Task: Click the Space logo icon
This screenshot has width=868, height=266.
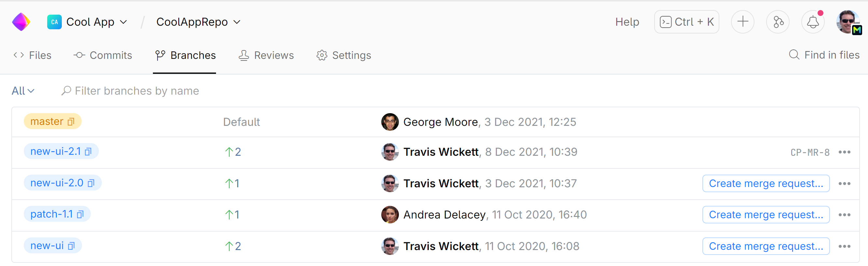Action: (21, 22)
